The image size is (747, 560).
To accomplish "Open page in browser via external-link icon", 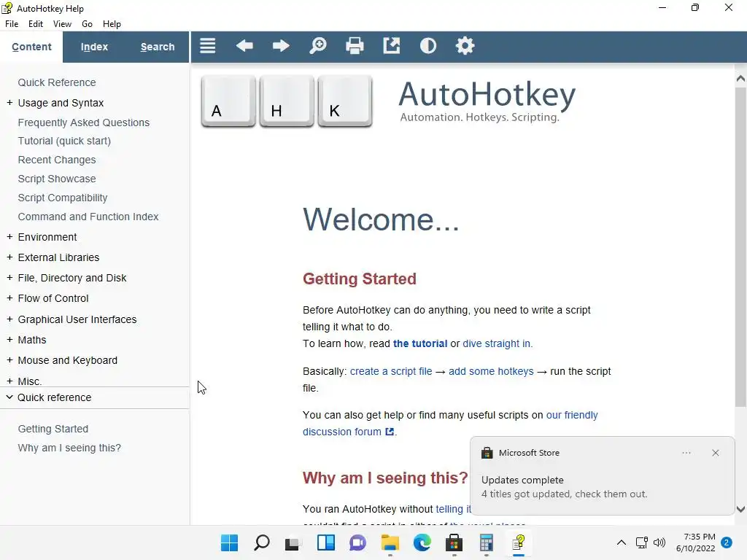I will click(x=392, y=46).
